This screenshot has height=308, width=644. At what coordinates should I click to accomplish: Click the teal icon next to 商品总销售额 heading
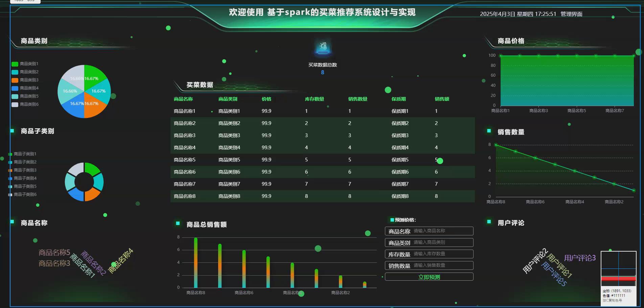(177, 223)
